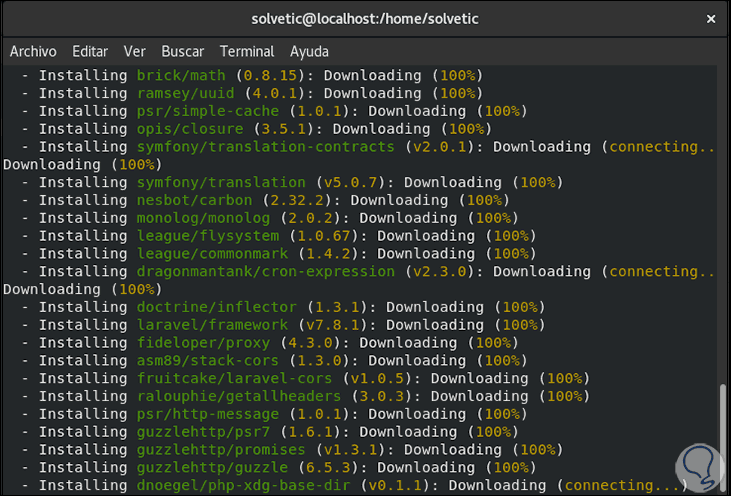Click the dragonmantank/cron-expression package name
The image size is (731, 496).
(x=266, y=271)
